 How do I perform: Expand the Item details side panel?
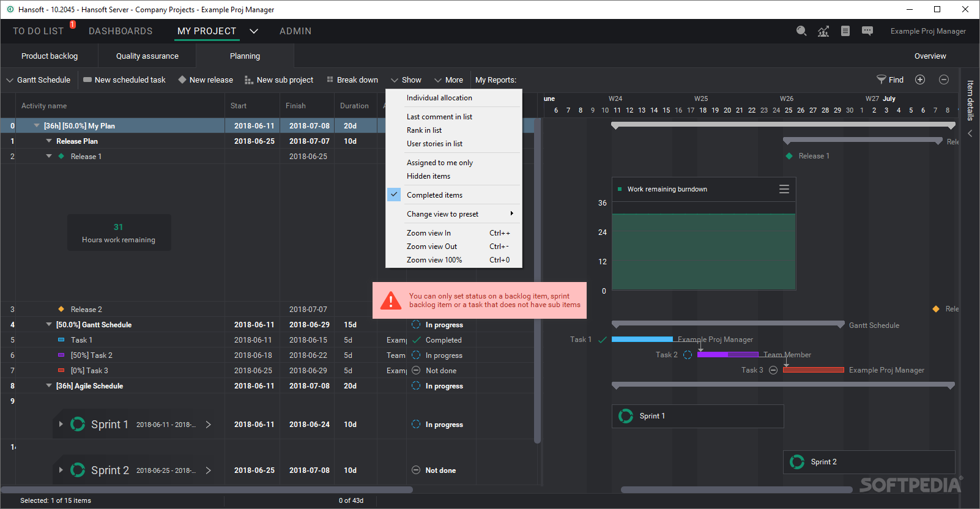970,133
